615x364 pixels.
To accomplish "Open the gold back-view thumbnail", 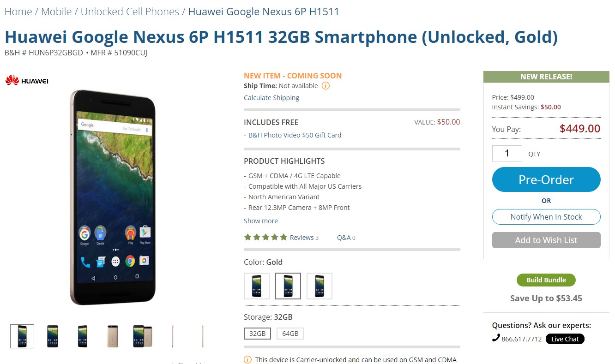I will point(113,336).
